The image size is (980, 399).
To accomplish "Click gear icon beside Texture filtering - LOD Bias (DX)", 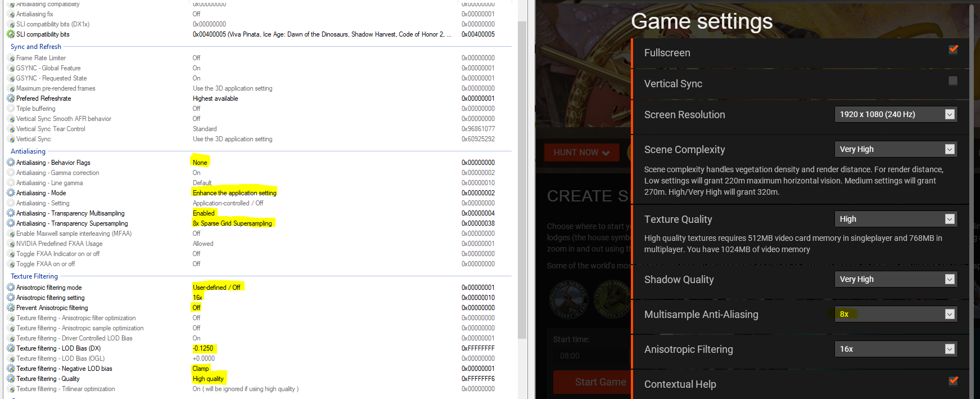I will pyautogui.click(x=11, y=348).
